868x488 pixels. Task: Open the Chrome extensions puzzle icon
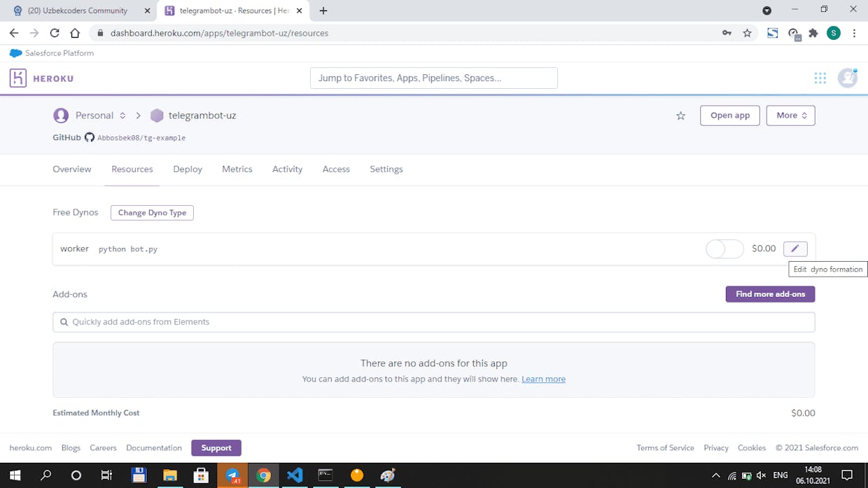[x=813, y=33]
